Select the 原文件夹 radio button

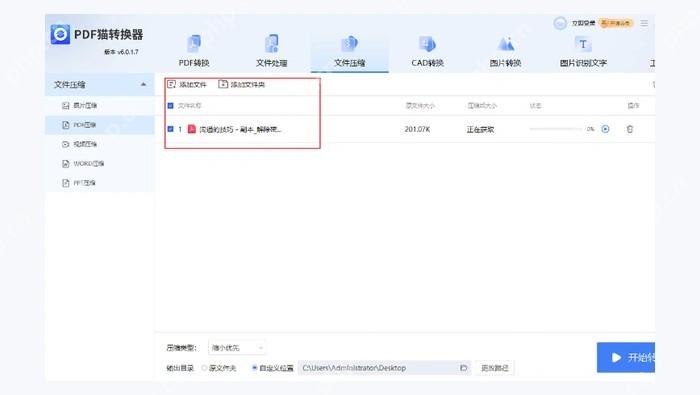204,368
